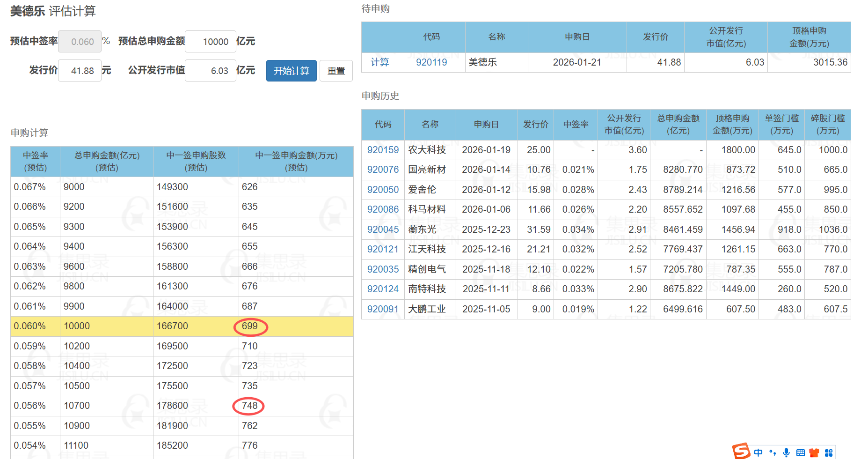Screen dimensions: 868x459
Task: Open the 920091 大鹏工业 code link
Action: pyautogui.click(x=383, y=309)
